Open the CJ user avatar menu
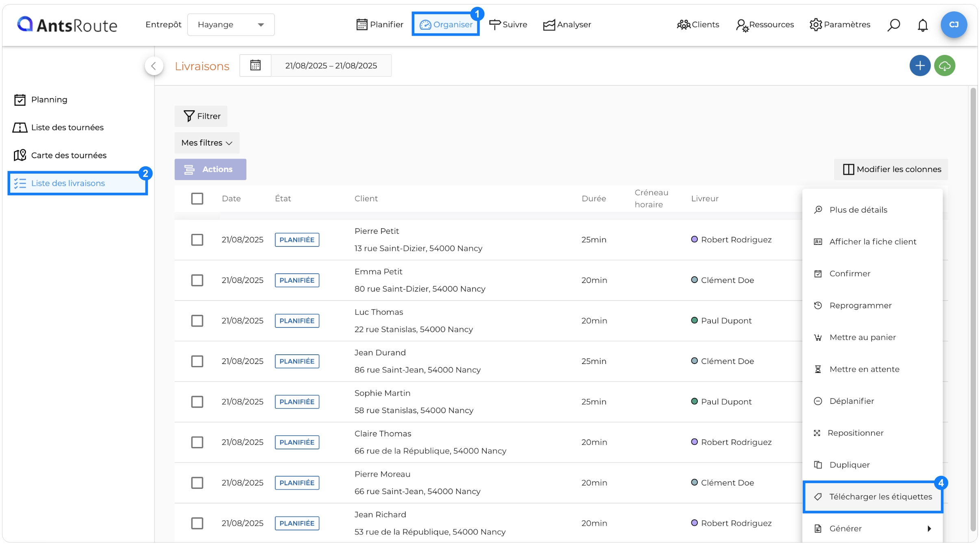This screenshot has height=545, width=980. 954,24
